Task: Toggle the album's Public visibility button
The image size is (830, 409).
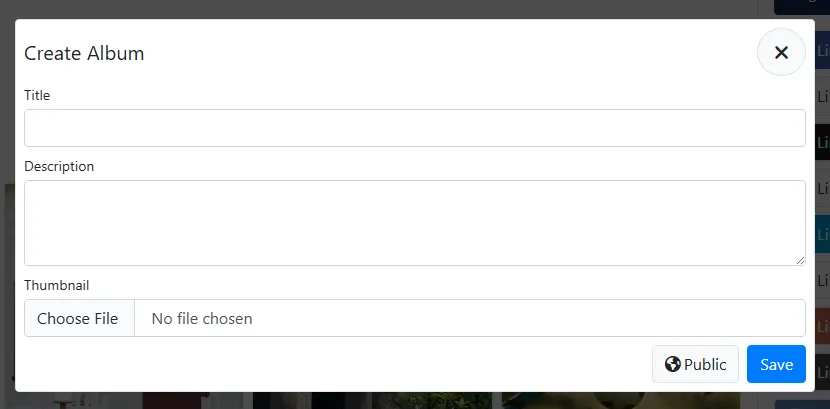Action: pos(695,364)
